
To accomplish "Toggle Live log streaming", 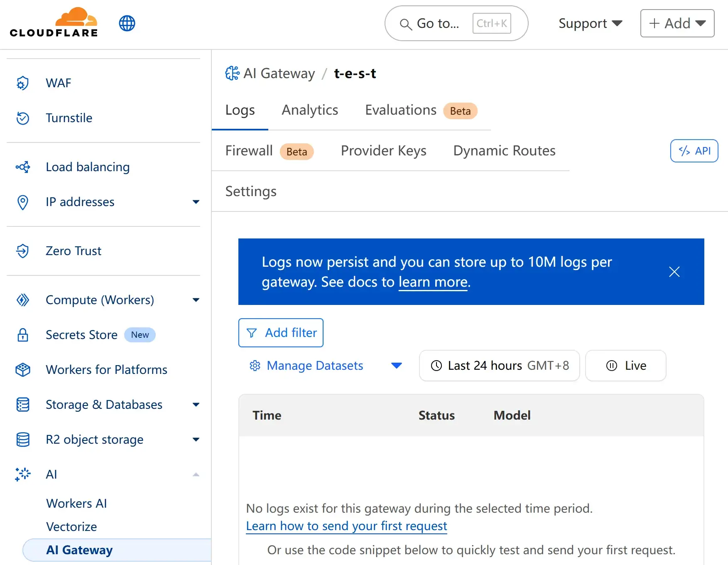I will (x=625, y=366).
